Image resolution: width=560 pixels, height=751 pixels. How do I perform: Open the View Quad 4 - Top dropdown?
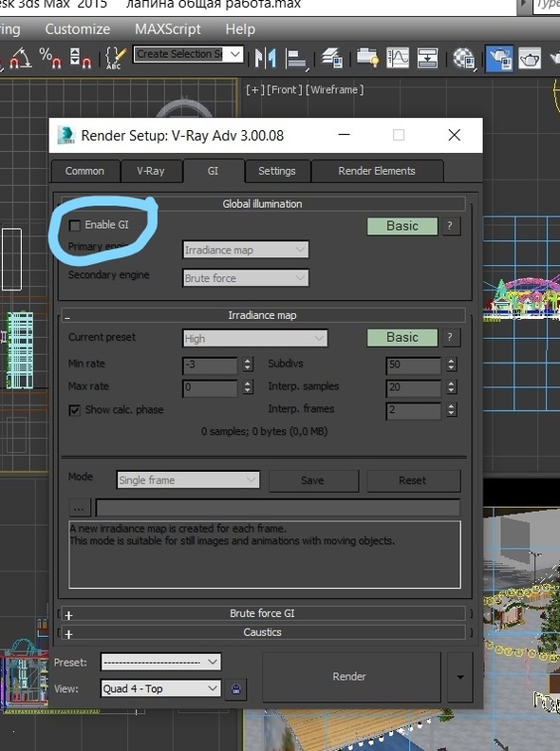tap(160, 688)
